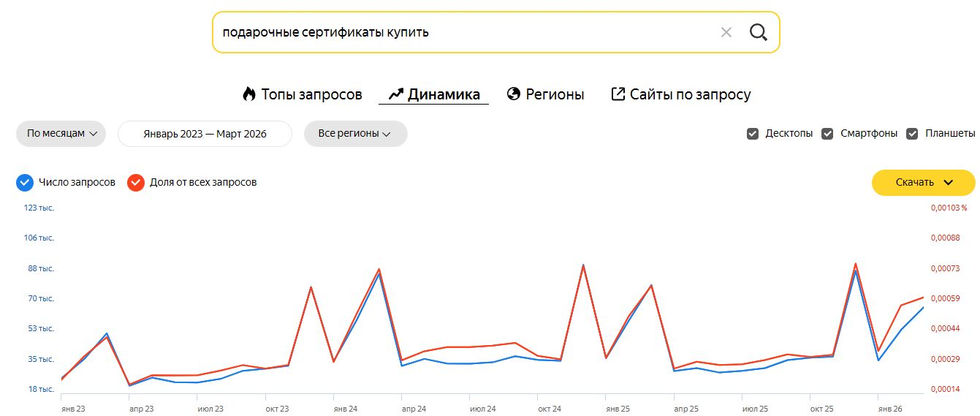Uncheck the Десктопы checkbox
The height and width of the screenshot is (416, 980).
pos(753,134)
